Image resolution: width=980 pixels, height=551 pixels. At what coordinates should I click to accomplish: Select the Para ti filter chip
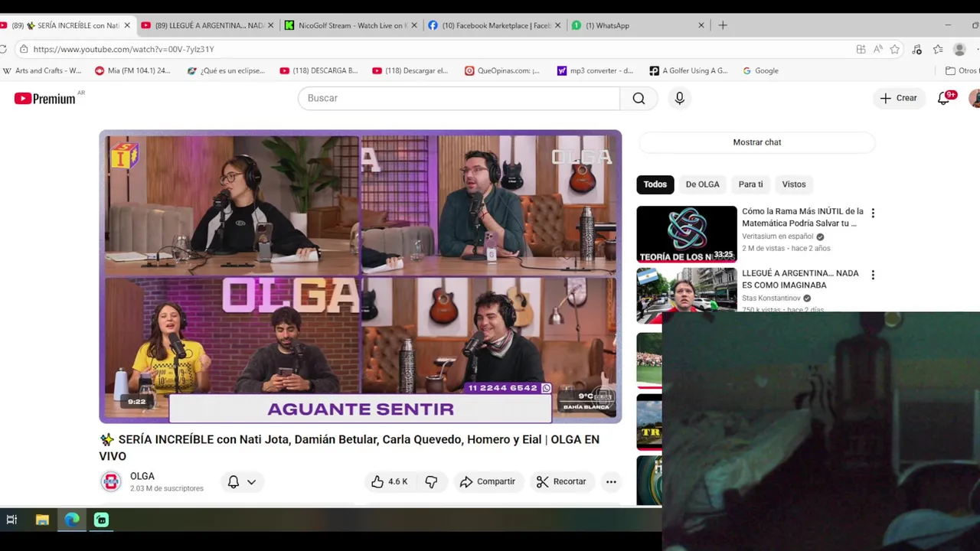[x=750, y=184]
